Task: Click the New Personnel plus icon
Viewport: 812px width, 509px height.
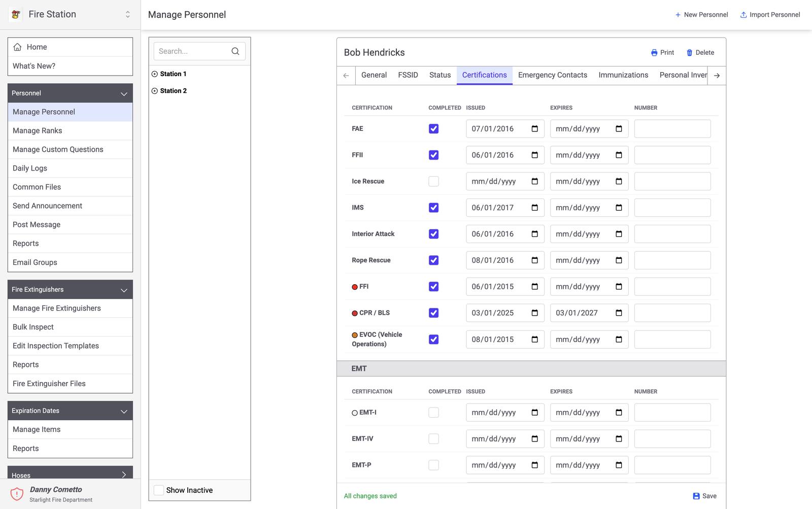Action: pos(678,15)
